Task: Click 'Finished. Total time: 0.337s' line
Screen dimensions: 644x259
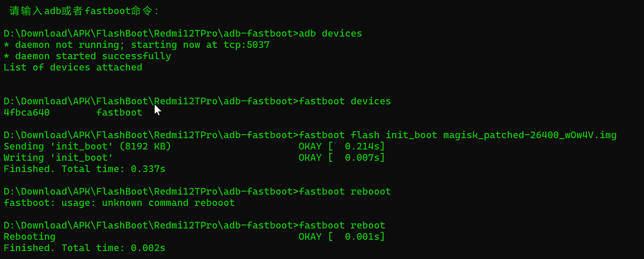Action: coord(84,169)
